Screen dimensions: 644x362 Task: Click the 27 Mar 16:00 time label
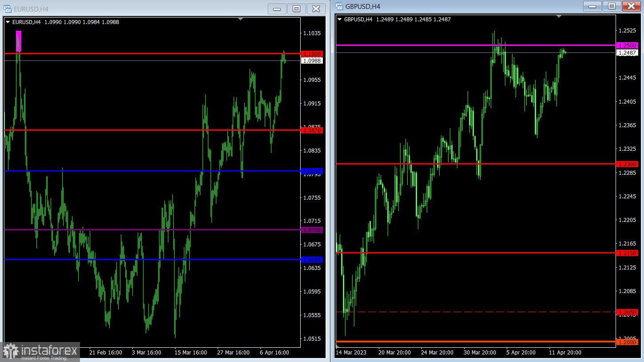(x=233, y=352)
